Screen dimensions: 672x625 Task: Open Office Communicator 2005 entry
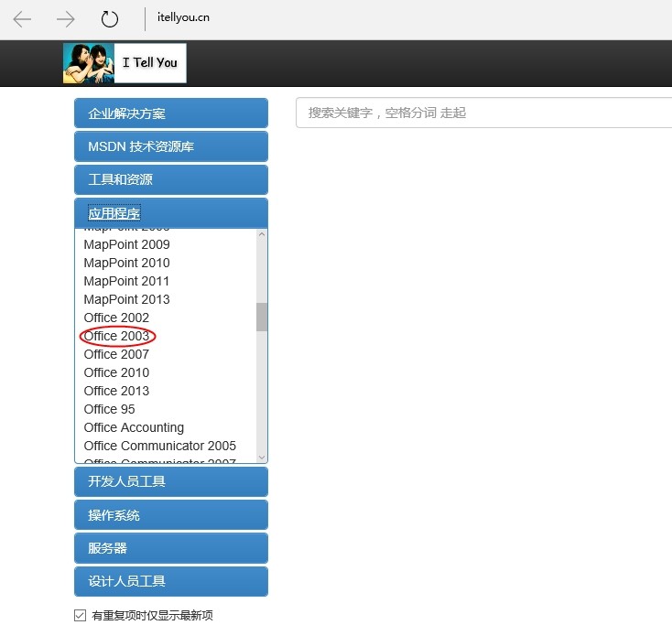160,446
